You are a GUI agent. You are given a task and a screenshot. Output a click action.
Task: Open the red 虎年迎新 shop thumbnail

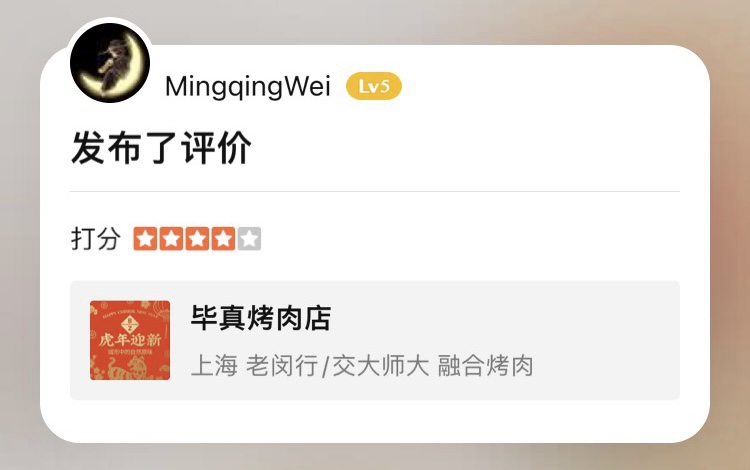(x=130, y=340)
